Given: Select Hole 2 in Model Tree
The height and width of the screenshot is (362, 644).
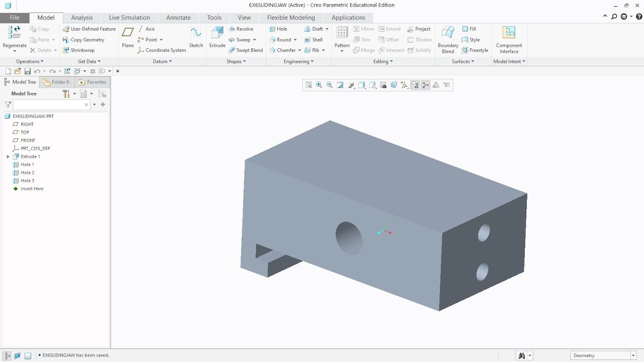Looking at the screenshot, I should coord(27,172).
